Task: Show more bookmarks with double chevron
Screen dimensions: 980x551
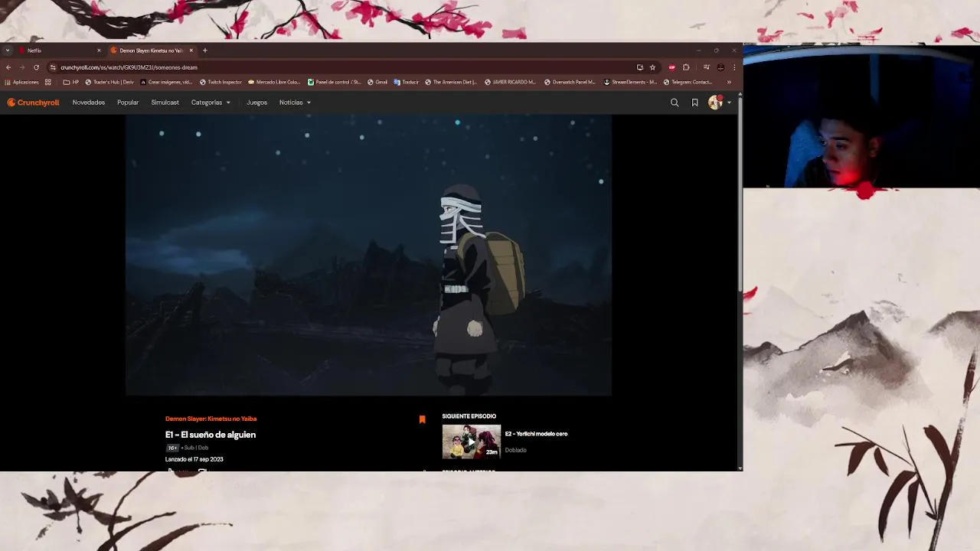Action: click(729, 82)
